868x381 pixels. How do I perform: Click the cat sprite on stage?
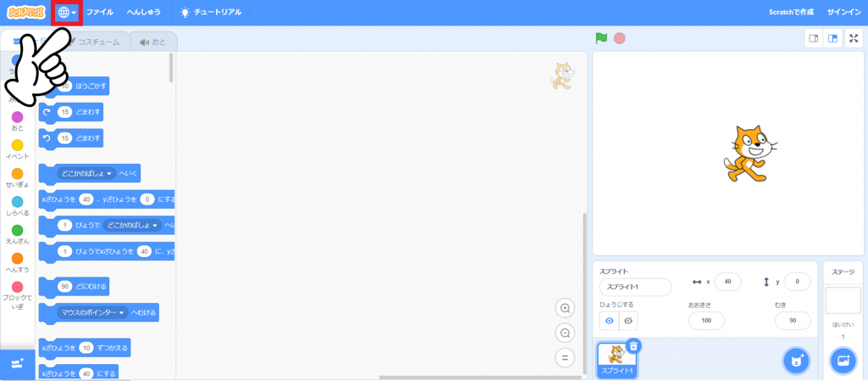pos(749,154)
